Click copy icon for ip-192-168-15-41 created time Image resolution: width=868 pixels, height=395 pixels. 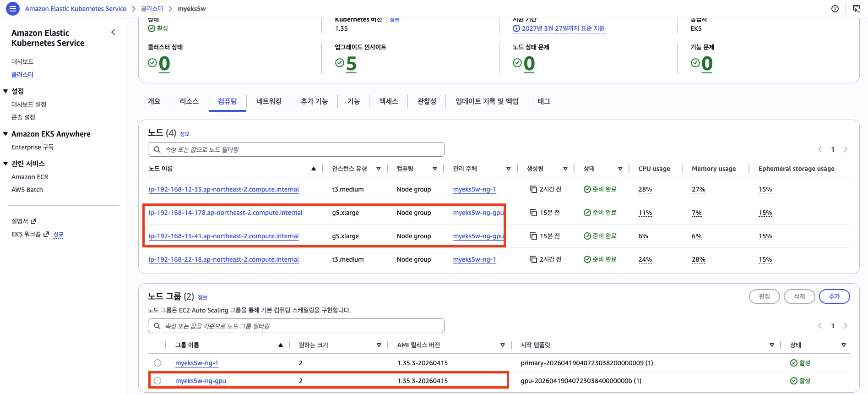coord(533,236)
